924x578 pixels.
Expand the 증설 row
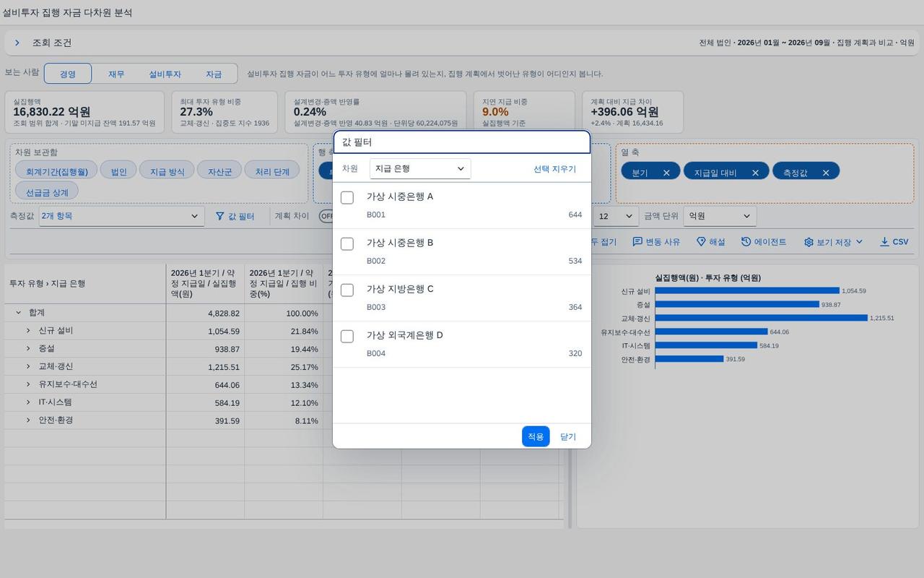[28, 348]
